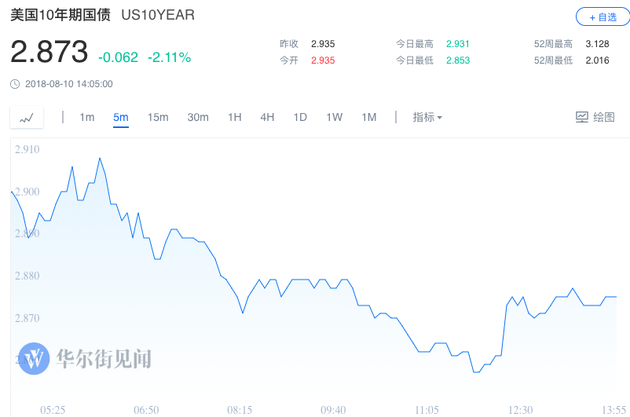Choose the 4H timeframe
The width and height of the screenshot is (630, 417).
(267, 117)
